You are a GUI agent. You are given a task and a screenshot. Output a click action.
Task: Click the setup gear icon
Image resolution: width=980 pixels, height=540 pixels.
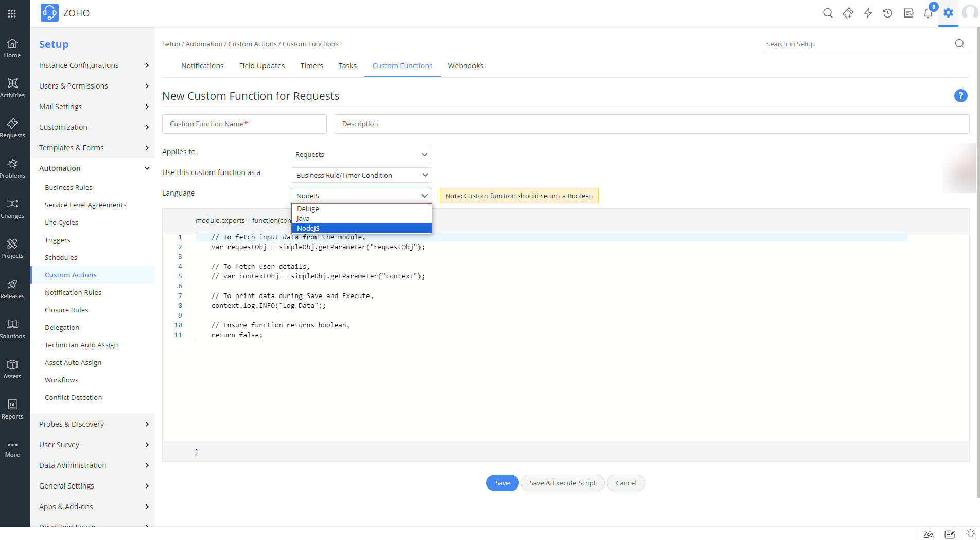pyautogui.click(x=948, y=13)
